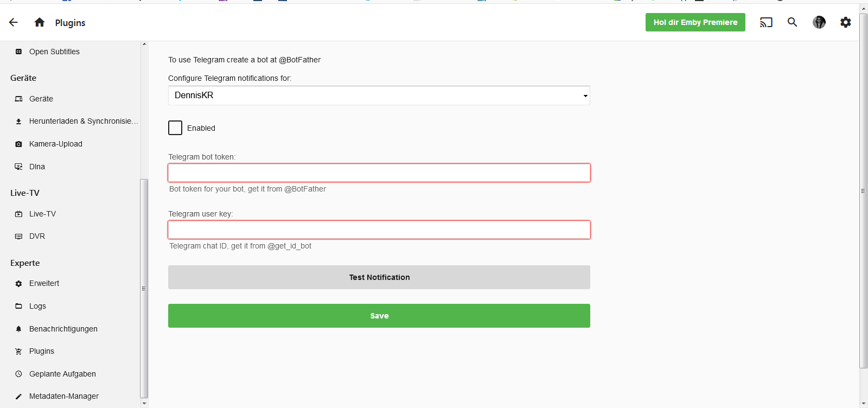Go back with the arrow icon
Image resolution: width=868 pixels, height=408 pixels.
click(x=14, y=22)
